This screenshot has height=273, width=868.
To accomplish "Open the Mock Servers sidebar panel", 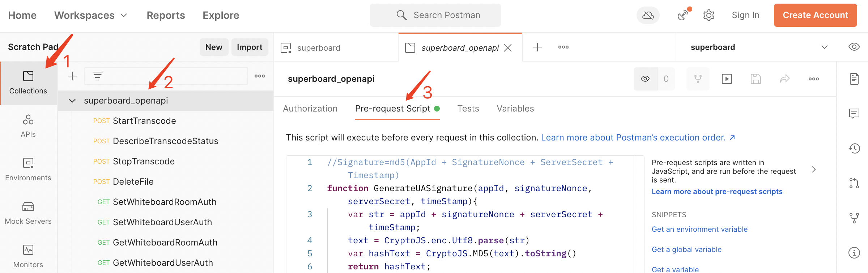I will [x=28, y=213].
